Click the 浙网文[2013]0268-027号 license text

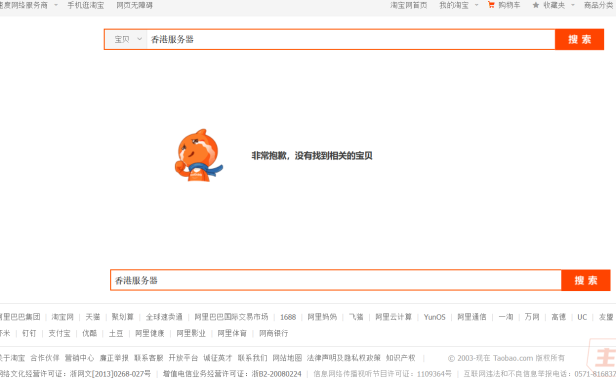[x=110, y=374]
